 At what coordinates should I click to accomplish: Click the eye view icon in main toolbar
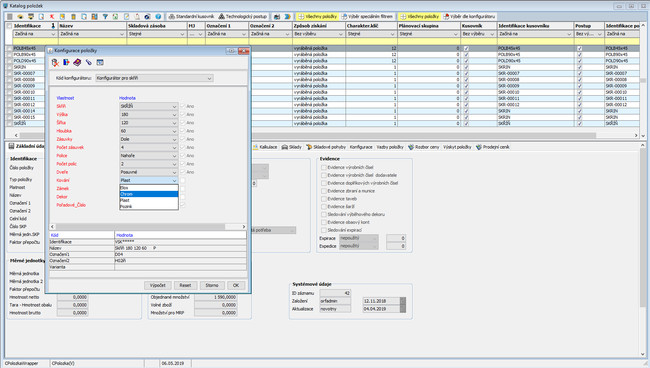(20, 17)
